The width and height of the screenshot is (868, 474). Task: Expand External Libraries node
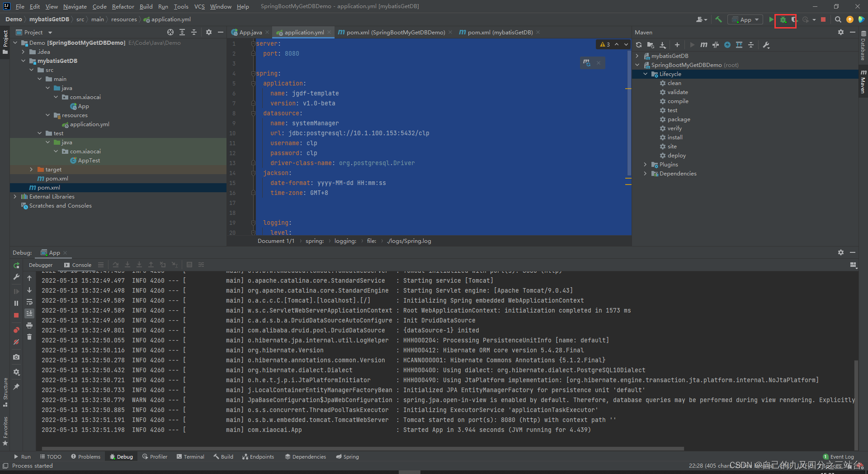[15, 197]
